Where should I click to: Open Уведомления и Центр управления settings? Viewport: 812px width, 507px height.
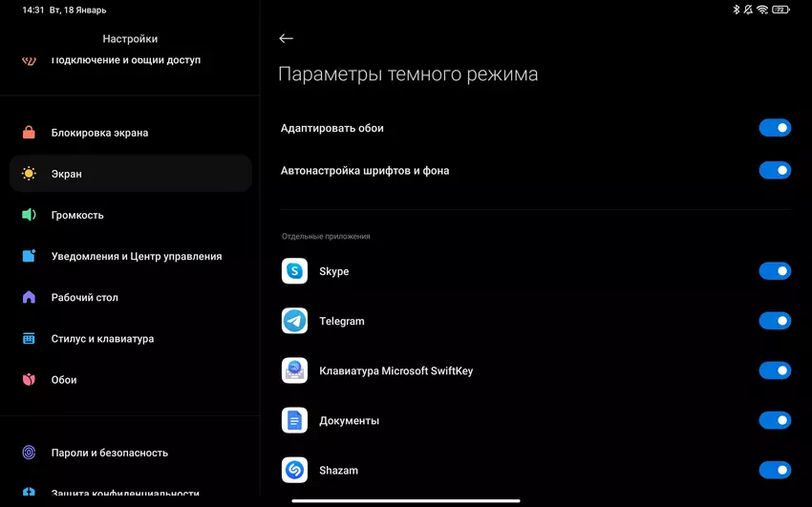click(x=131, y=256)
